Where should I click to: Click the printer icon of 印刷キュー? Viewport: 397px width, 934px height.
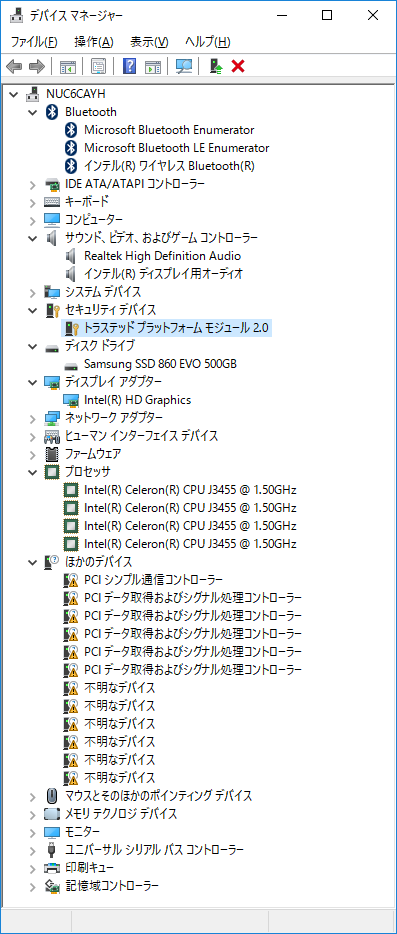click(x=52, y=868)
